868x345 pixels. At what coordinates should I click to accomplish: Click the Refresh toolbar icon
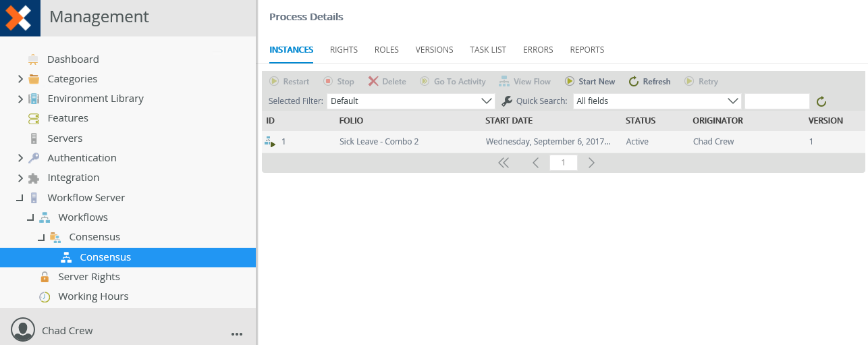click(x=633, y=81)
